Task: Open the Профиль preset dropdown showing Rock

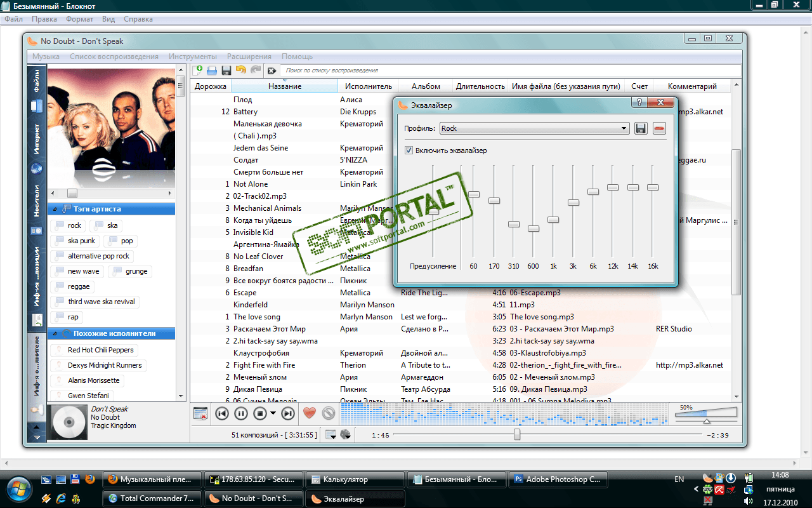Action: [534, 128]
